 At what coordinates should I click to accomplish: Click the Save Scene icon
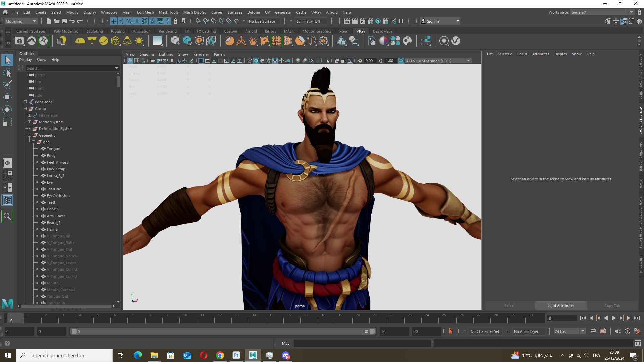pos(64,21)
